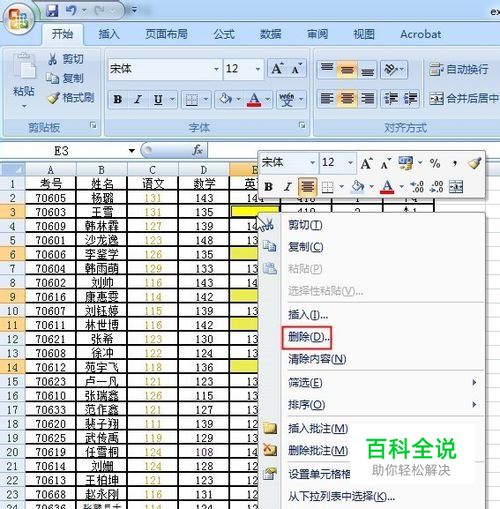
Task: Click format painter brush in mini toolbar
Action: tap(474, 163)
